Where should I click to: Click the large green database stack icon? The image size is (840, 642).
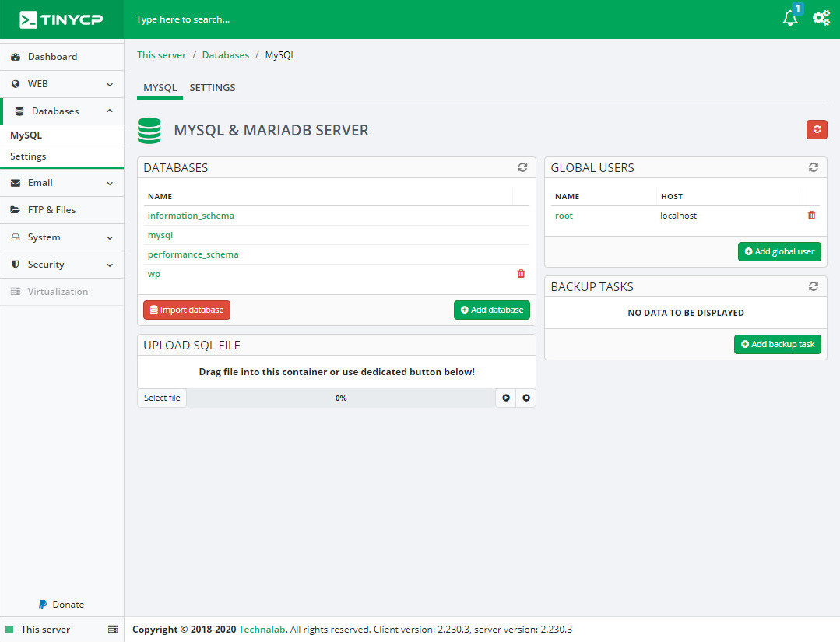[149, 130]
